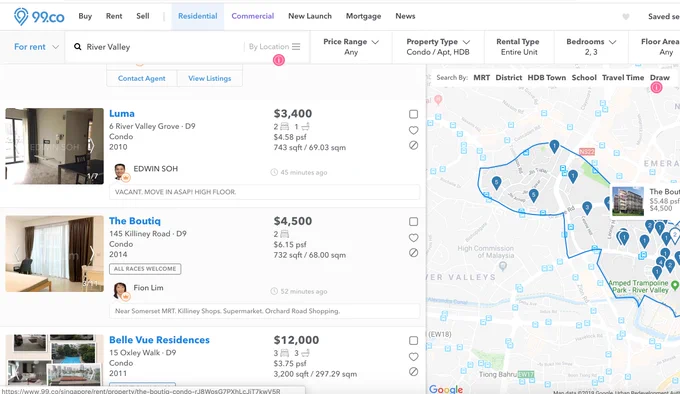This screenshot has width=680, height=394.
Task: Click the map pin at top of drawn area
Action: coord(554,146)
